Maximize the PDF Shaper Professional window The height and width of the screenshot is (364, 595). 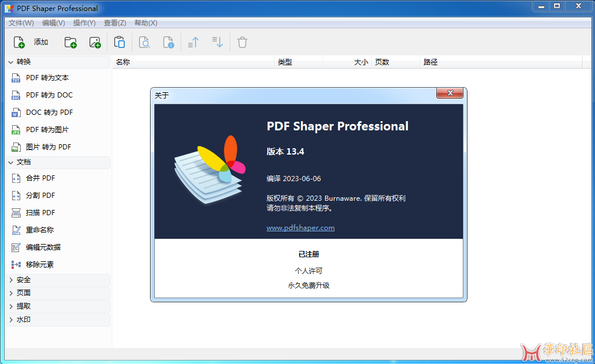tap(557, 6)
